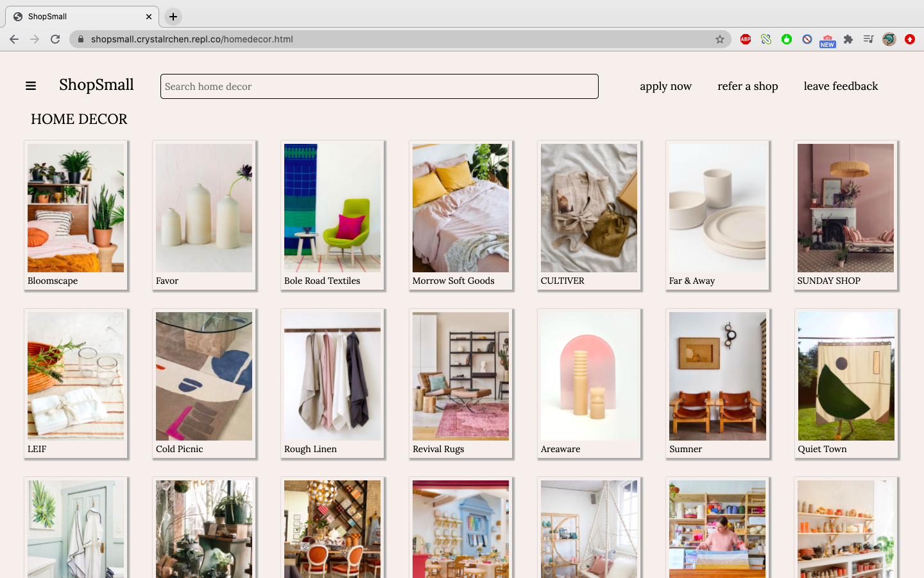Open the Bole Road Textiles card
924x578 pixels.
click(x=332, y=215)
